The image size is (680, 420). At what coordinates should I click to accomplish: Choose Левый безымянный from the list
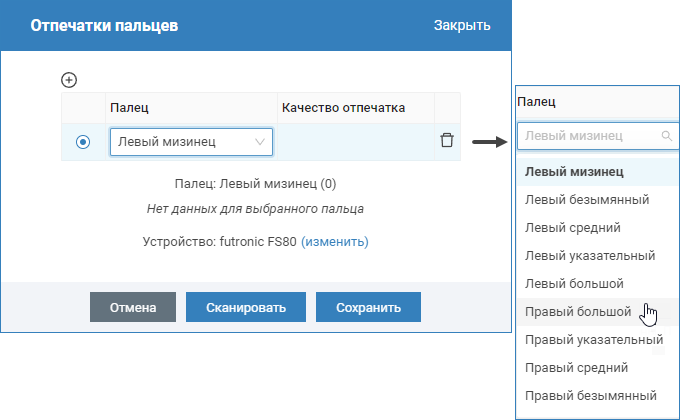[587, 199]
